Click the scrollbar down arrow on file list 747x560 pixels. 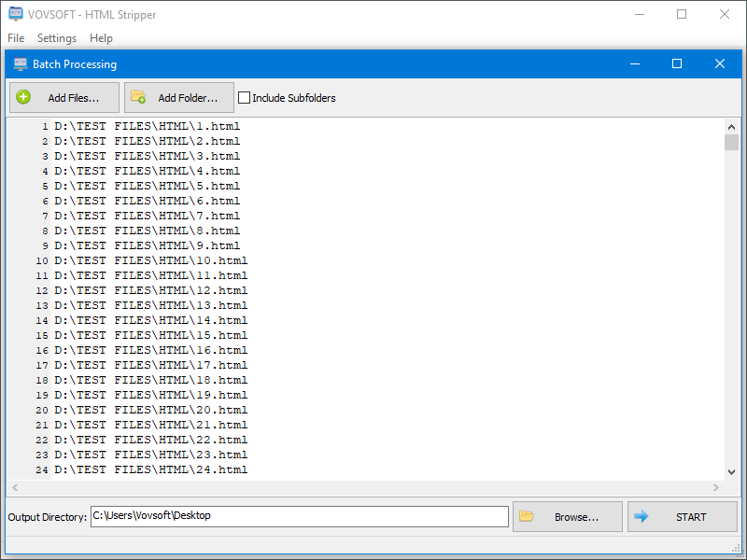tap(732, 470)
